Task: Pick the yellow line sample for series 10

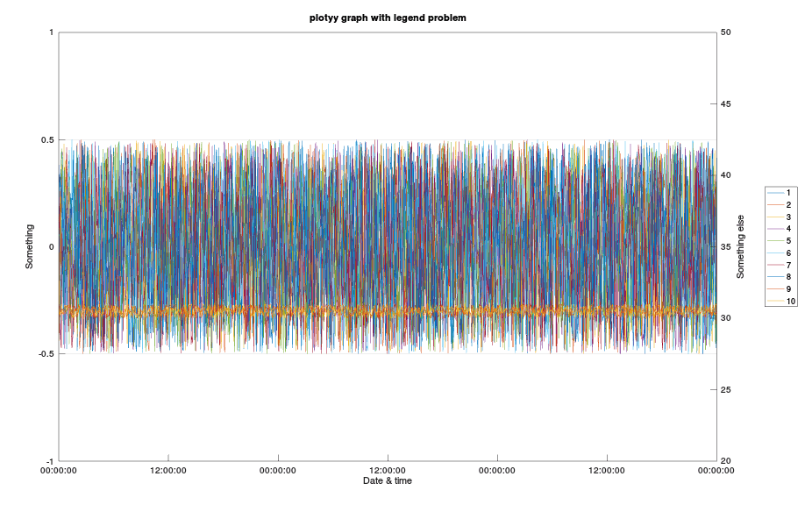Action: coord(775,299)
